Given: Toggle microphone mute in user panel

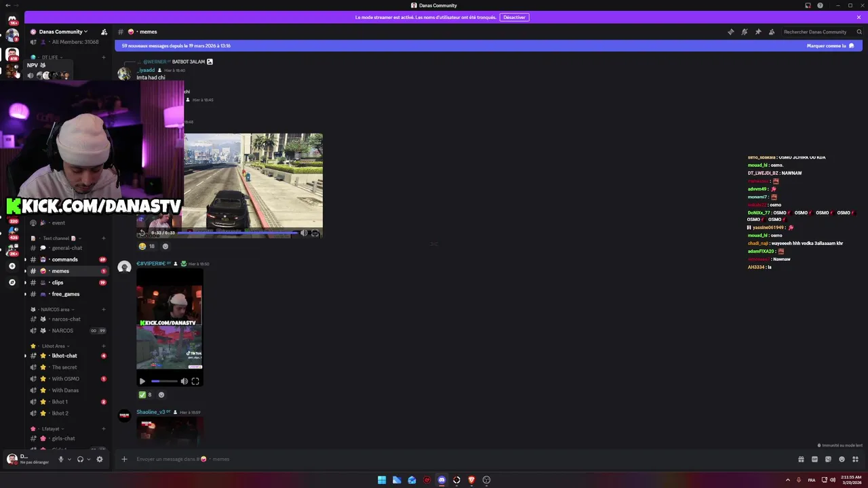Looking at the screenshot, I should 61,460.
